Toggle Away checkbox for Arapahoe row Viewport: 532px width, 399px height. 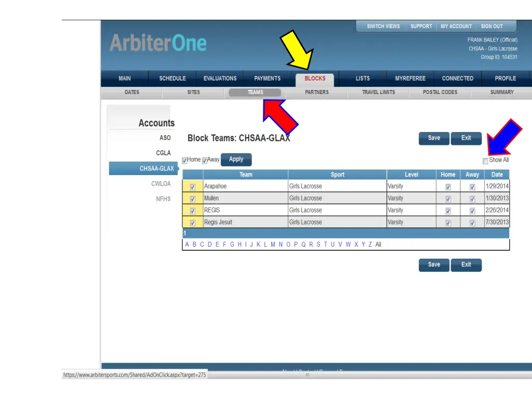click(472, 187)
